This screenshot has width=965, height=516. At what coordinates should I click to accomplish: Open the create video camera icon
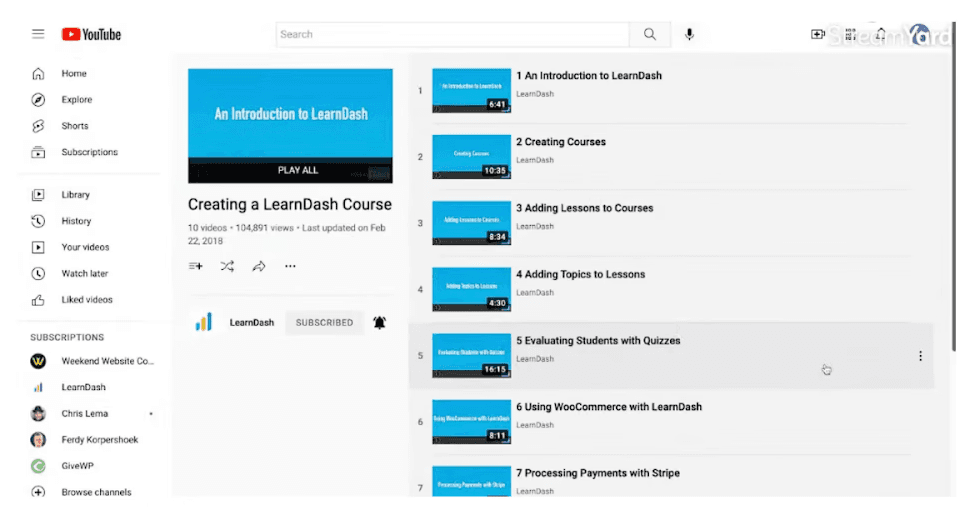[x=817, y=34]
